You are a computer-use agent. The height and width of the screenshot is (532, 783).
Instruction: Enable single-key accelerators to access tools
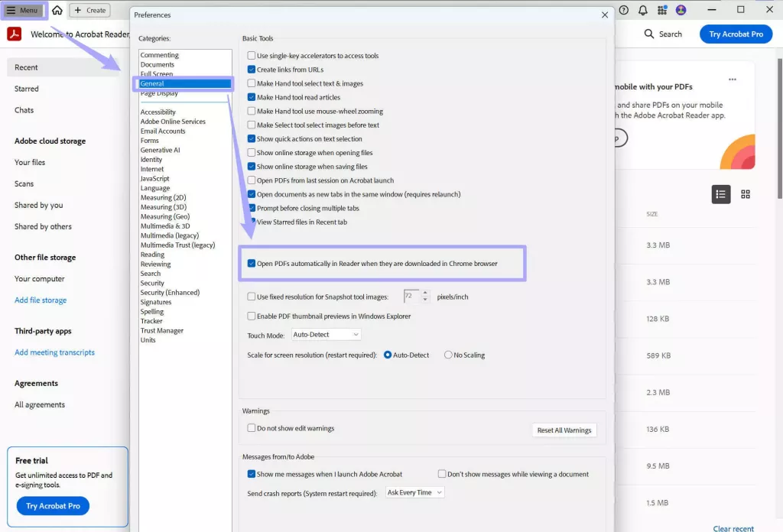coord(251,55)
